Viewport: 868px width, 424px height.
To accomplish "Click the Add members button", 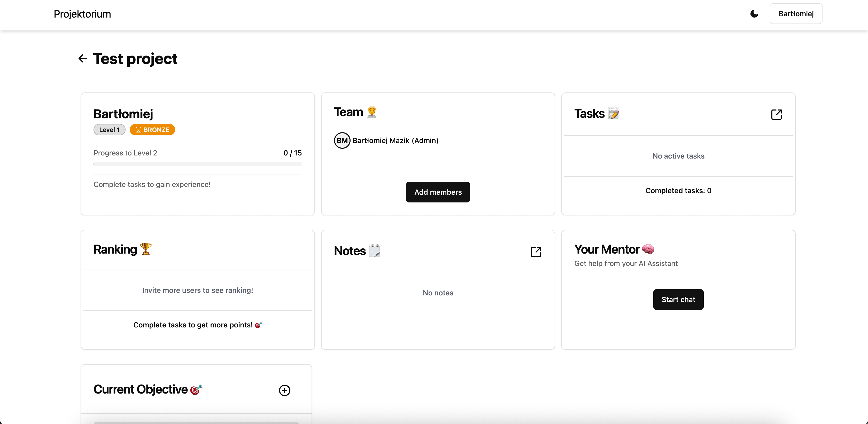I will (438, 192).
